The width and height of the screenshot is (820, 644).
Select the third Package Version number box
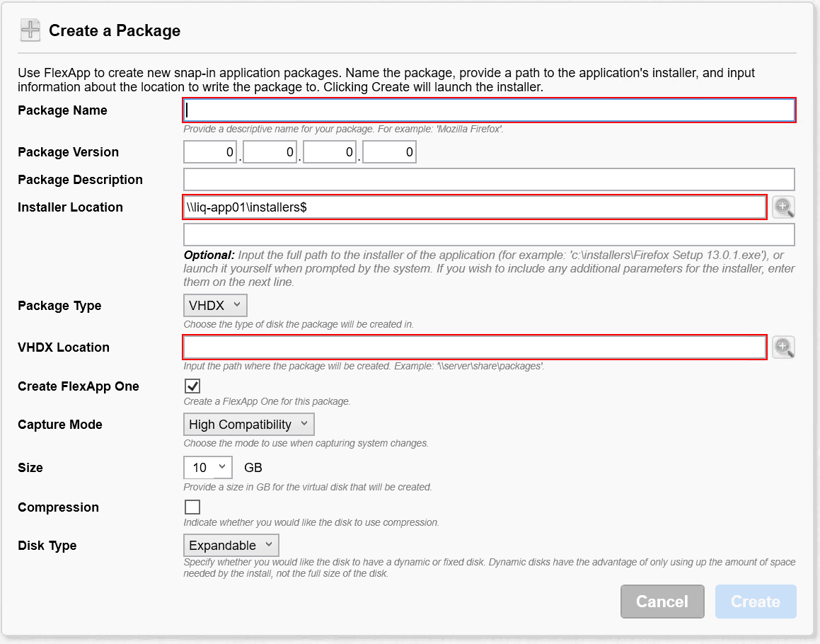tap(330, 152)
